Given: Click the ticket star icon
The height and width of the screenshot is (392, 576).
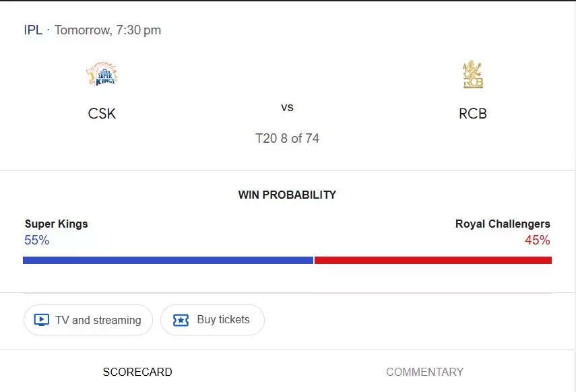Looking at the screenshot, I should [x=181, y=320].
